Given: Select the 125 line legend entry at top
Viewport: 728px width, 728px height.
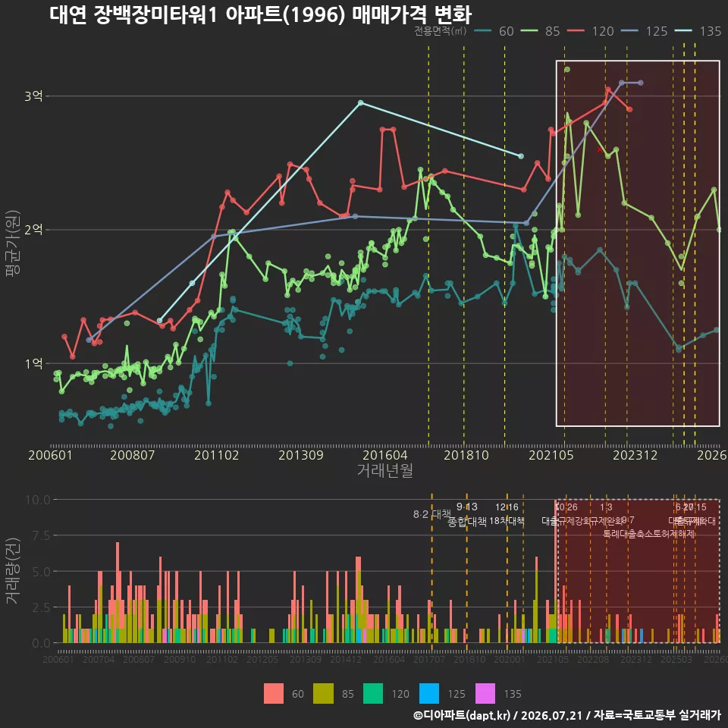Looking at the screenshot, I should pos(645,31).
